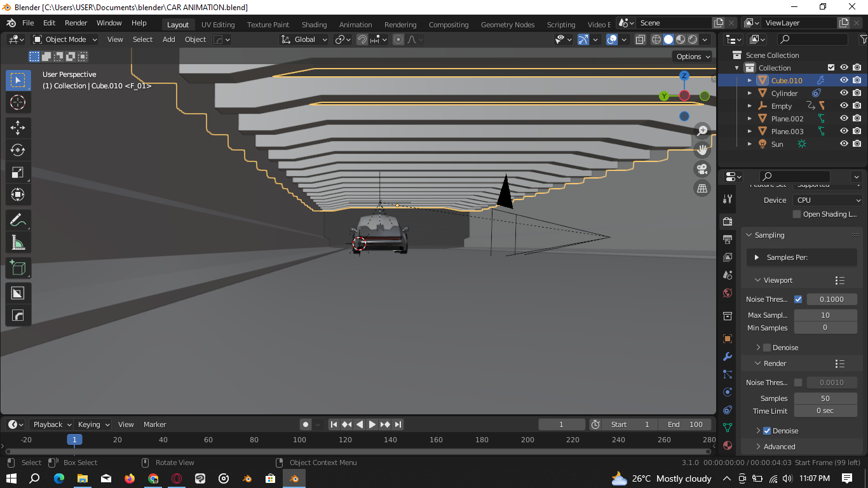Adjust the viewport Max Samples field
Viewport: 868px width, 488px height.
pyautogui.click(x=825, y=315)
